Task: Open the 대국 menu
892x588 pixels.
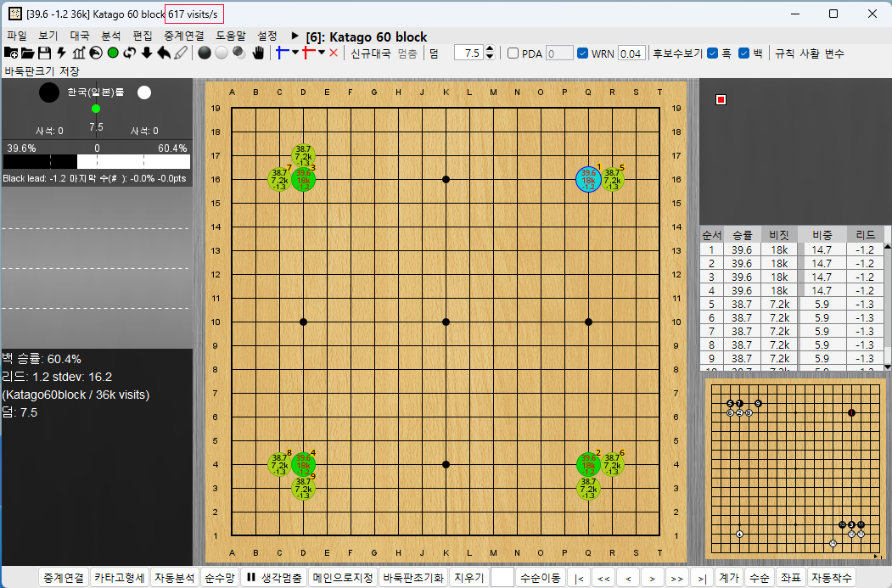Action: pyautogui.click(x=80, y=36)
